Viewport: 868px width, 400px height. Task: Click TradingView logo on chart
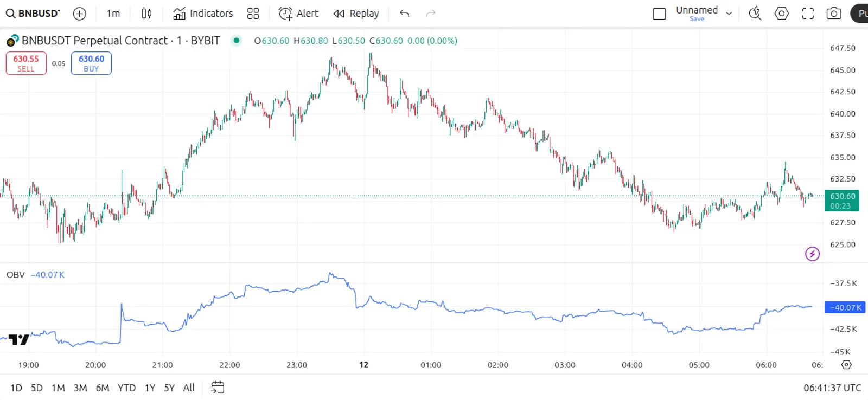point(19,340)
